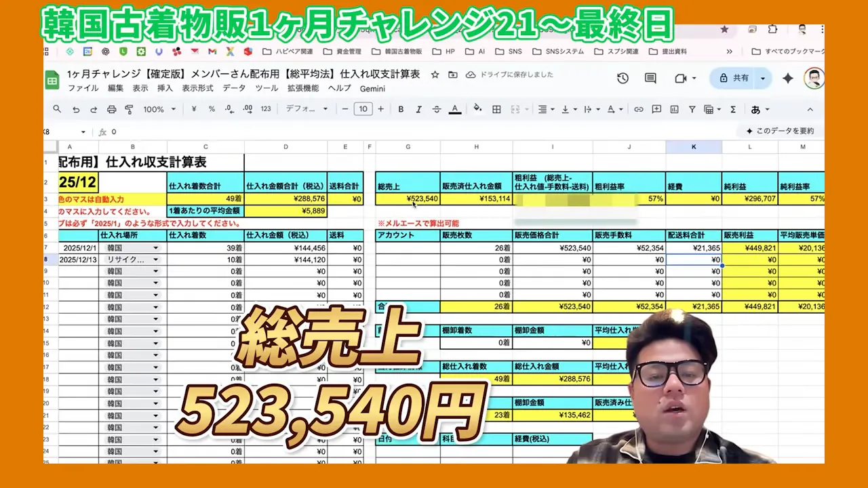Screen dimensions: 868x488
Task: Apply percent format
Action: pyautogui.click(x=212, y=109)
